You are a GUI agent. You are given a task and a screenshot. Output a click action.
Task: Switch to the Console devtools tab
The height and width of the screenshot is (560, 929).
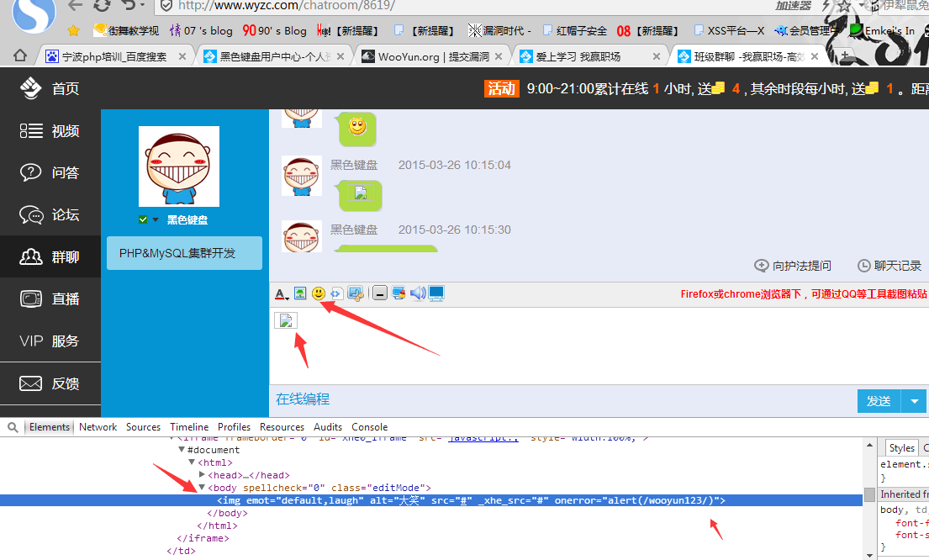coord(370,426)
